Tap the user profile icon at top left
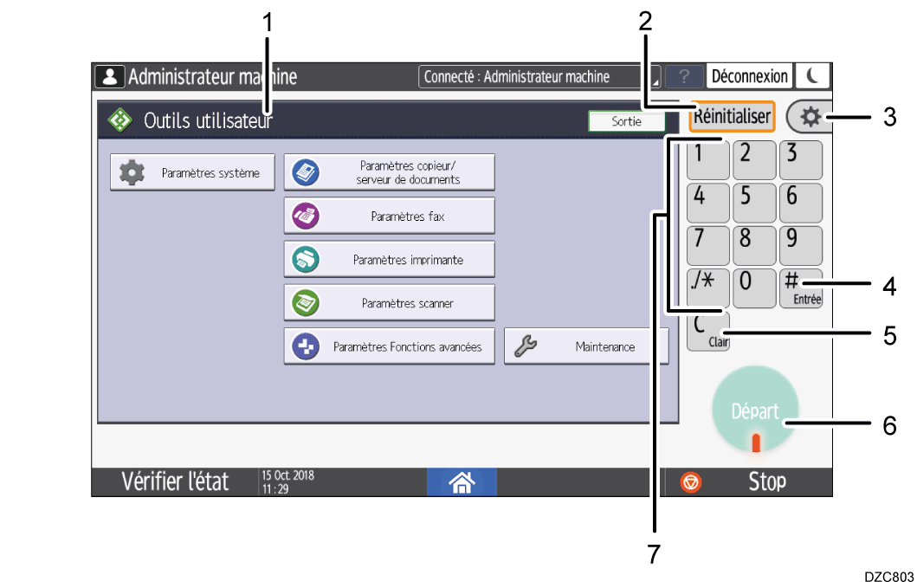Screen dimensions: 917x588 (x=109, y=76)
